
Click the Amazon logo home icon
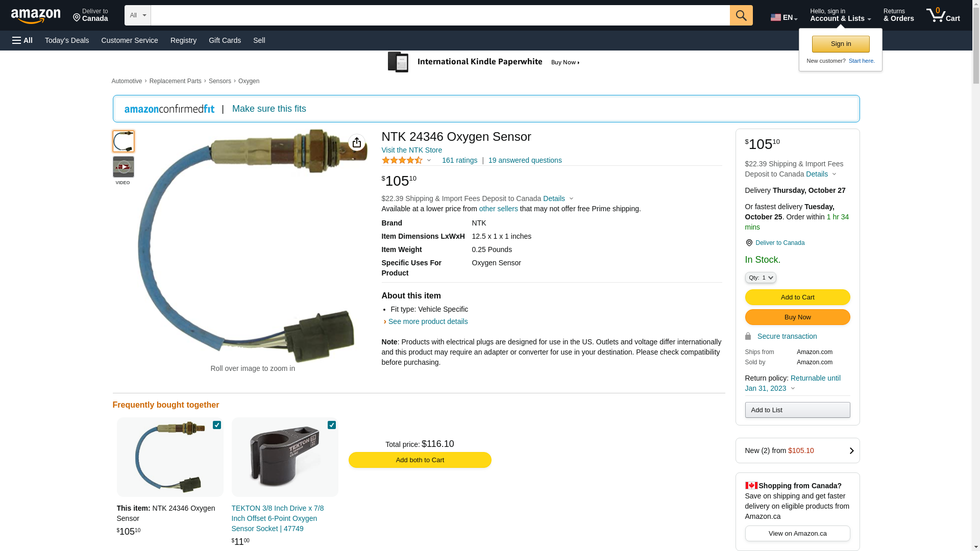[x=36, y=16]
